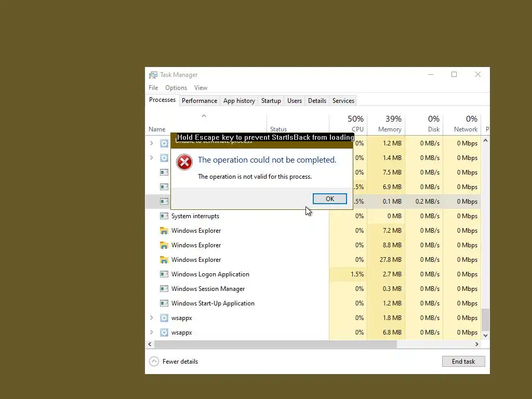
Task: Expand the process row with 1.4 MB memory
Action: pos(152,158)
